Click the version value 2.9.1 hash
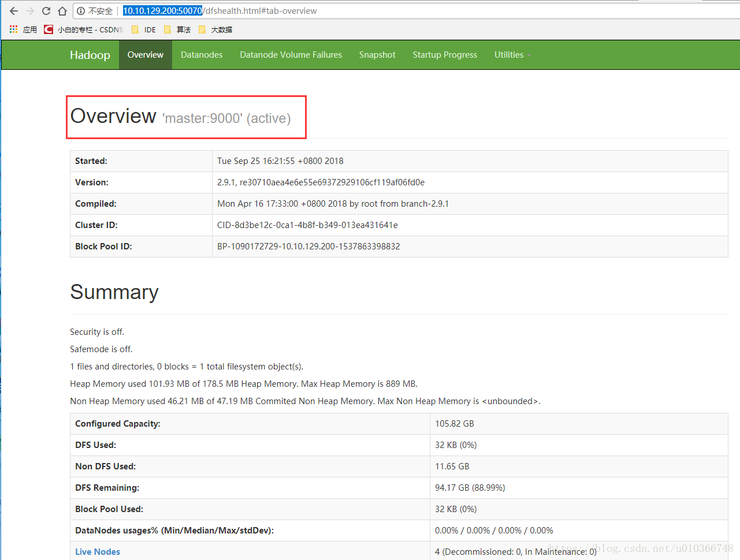 pyautogui.click(x=321, y=182)
